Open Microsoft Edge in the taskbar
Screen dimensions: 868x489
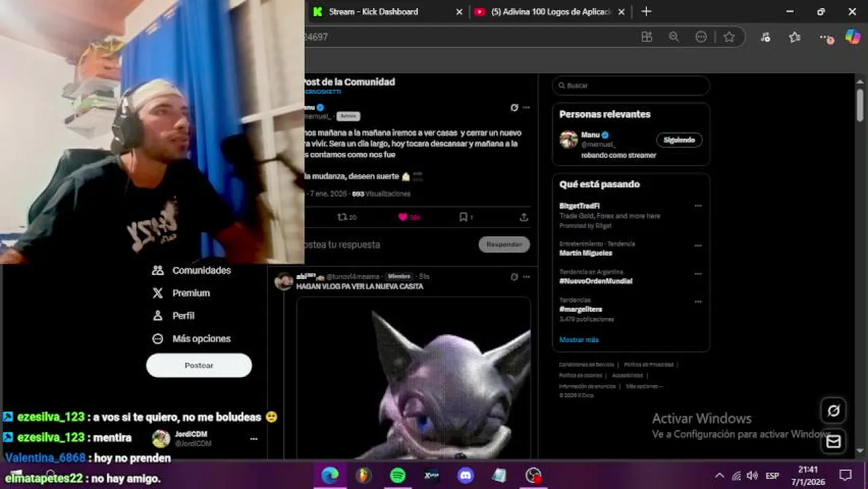coord(330,475)
